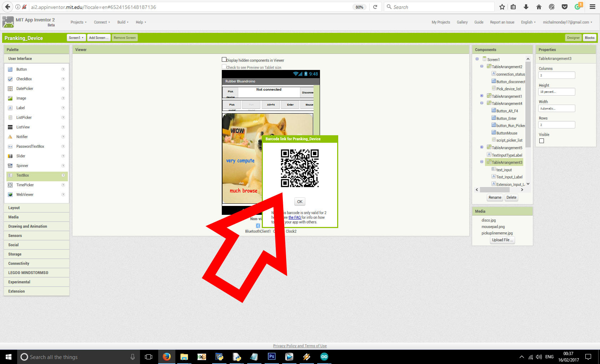600x364 pixels.
Task: Collapse the TableArrangement4 node
Action: click(482, 103)
